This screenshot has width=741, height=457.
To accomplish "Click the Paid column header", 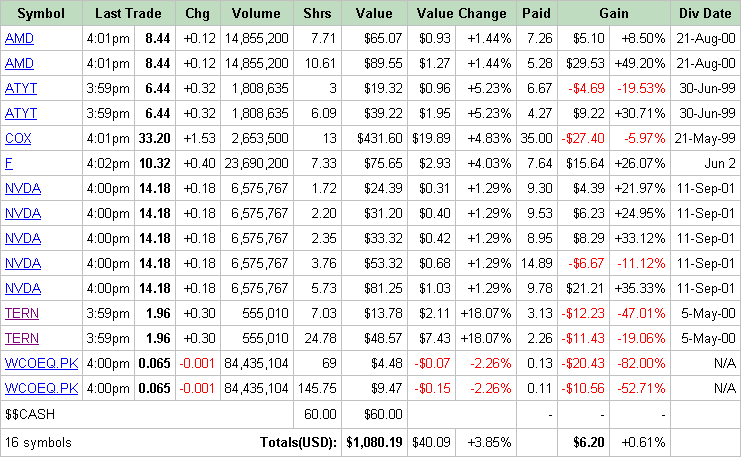I will pyautogui.click(x=536, y=13).
